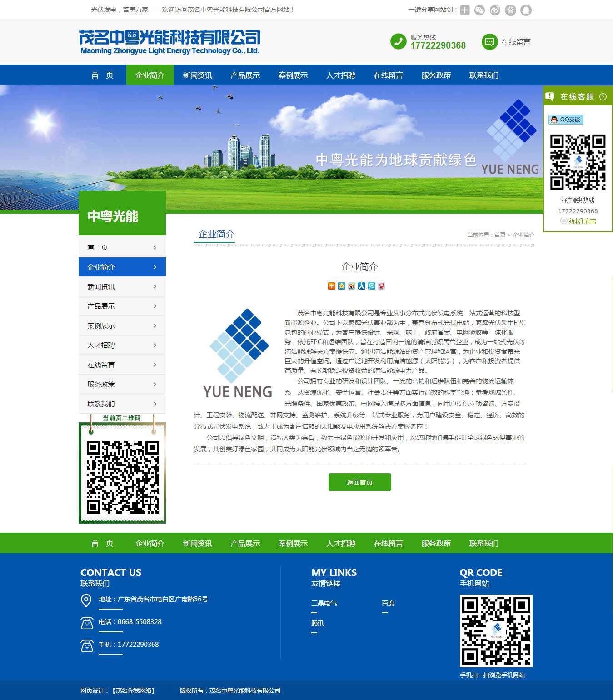This screenshot has width=613, height=700.
Task: Click the QZone star icon under article title
Action: (x=342, y=286)
